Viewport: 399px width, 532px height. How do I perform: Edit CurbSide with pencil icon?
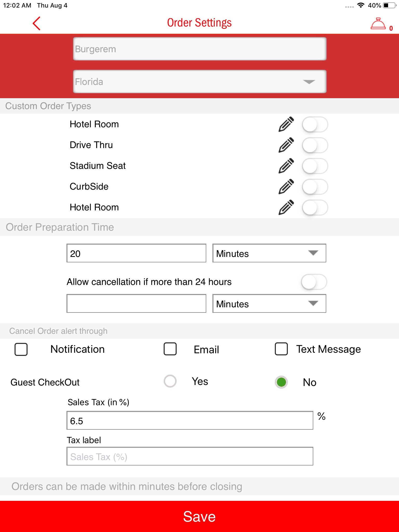(x=286, y=187)
